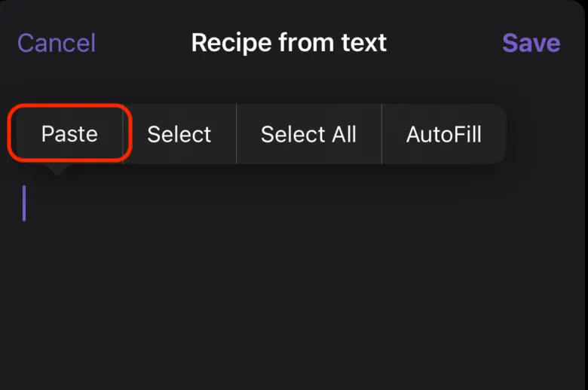
Task: Click the AutoFill button beside Select All
Action: coord(443,134)
